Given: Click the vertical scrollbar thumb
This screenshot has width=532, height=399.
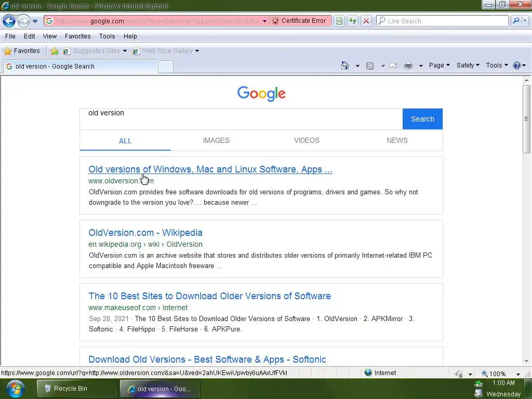Looking at the screenshot, I should click(x=526, y=119).
